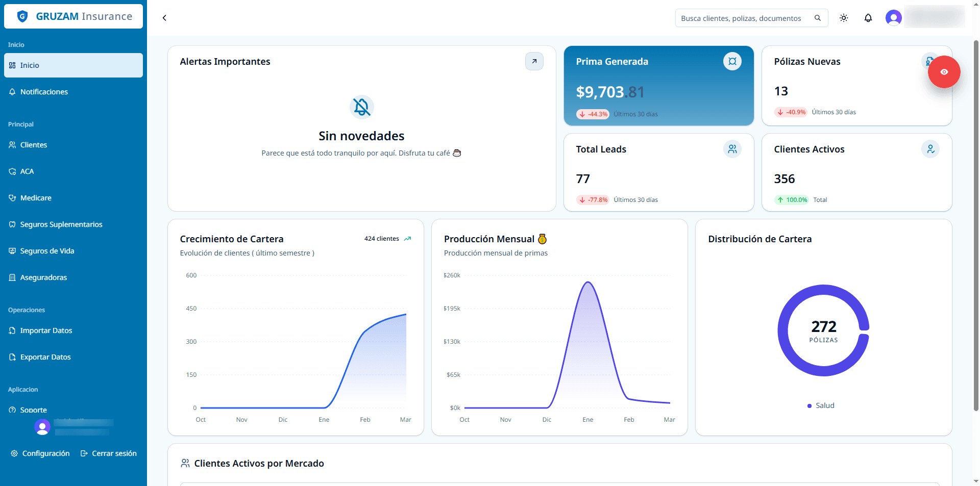Open Seguros de Vida
Screen dimensions: 980x486
coord(47,251)
